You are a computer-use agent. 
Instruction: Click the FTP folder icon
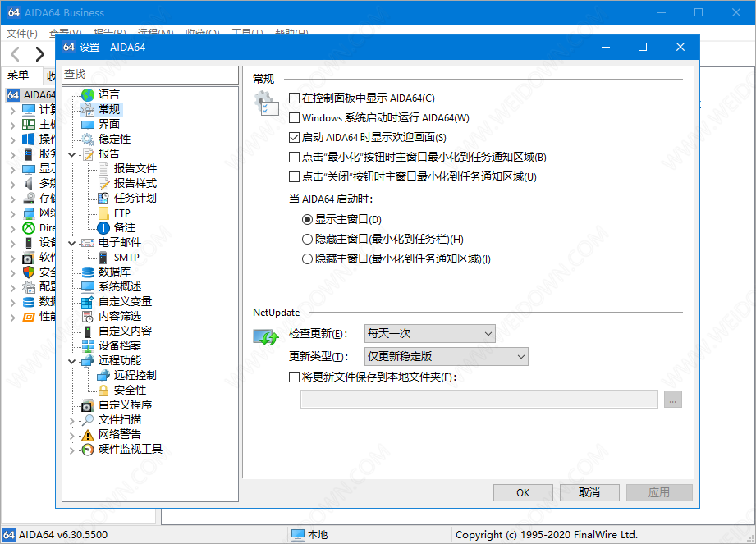[x=103, y=213]
